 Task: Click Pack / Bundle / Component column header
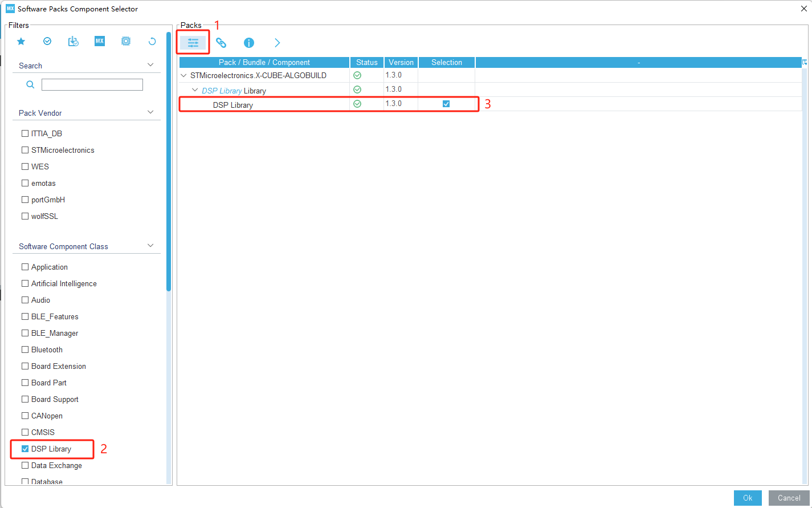(x=264, y=62)
